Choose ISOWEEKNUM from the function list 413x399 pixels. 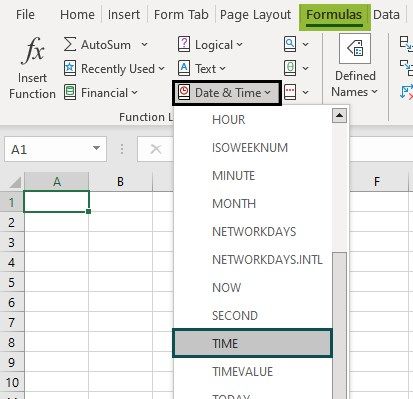(x=252, y=148)
